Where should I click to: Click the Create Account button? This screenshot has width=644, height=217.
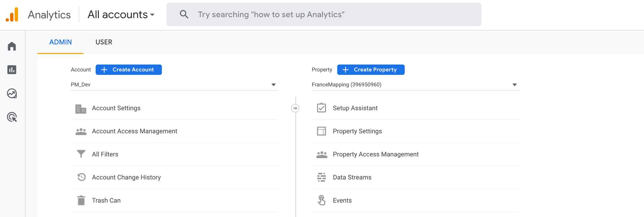click(128, 70)
